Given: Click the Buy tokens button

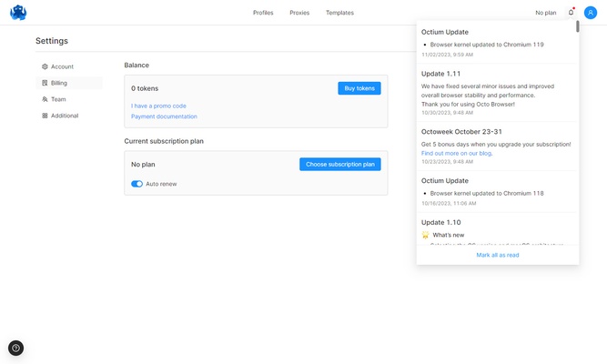Looking at the screenshot, I should pos(359,88).
